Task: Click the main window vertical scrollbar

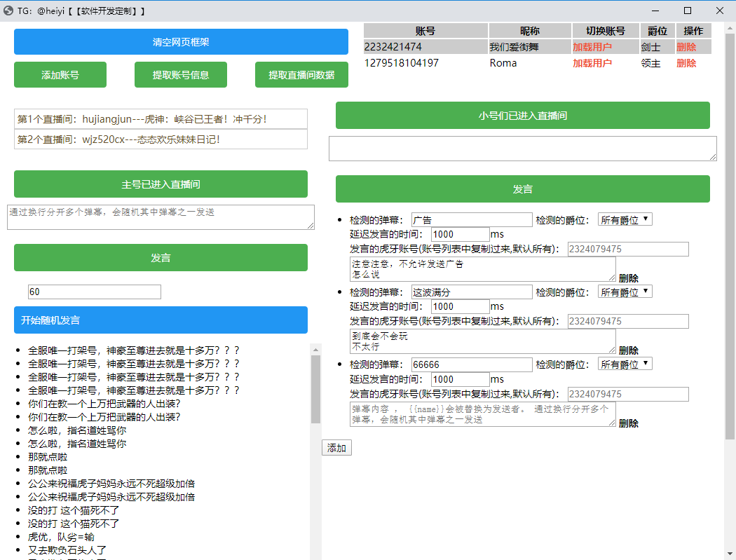Action: (730, 280)
